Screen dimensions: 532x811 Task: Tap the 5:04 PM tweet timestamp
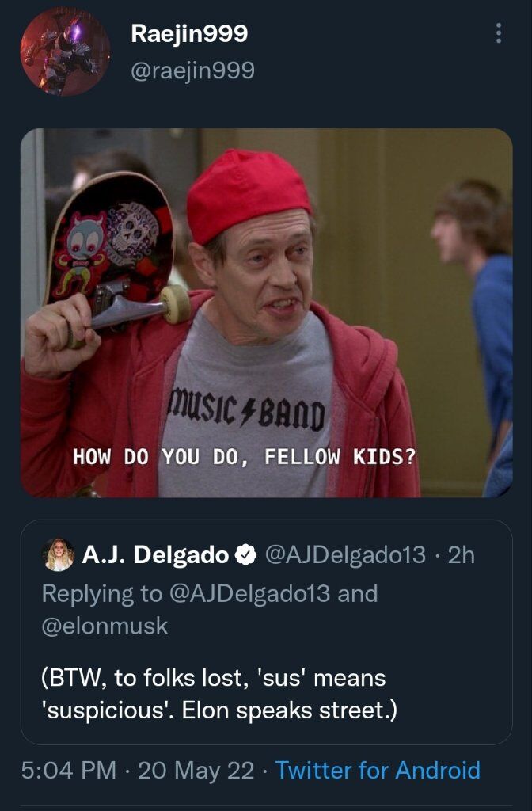tap(69, 770)
